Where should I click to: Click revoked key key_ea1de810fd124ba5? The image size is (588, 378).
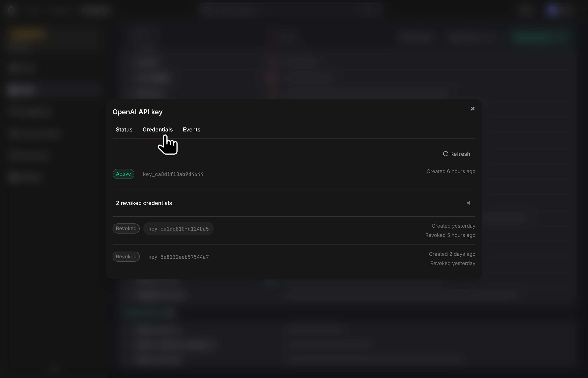pyautogui.click(x=178, y=229)
